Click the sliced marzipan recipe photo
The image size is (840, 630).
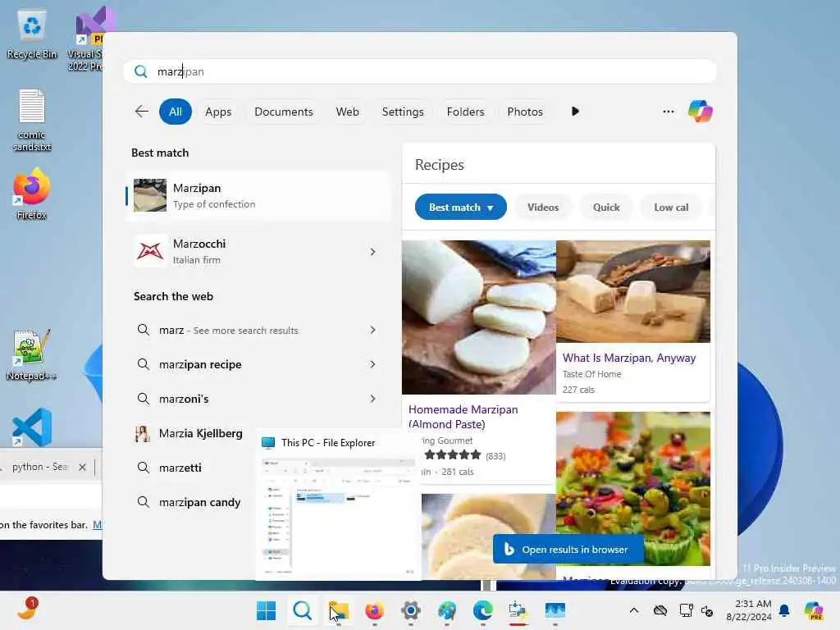coord(479,317)
